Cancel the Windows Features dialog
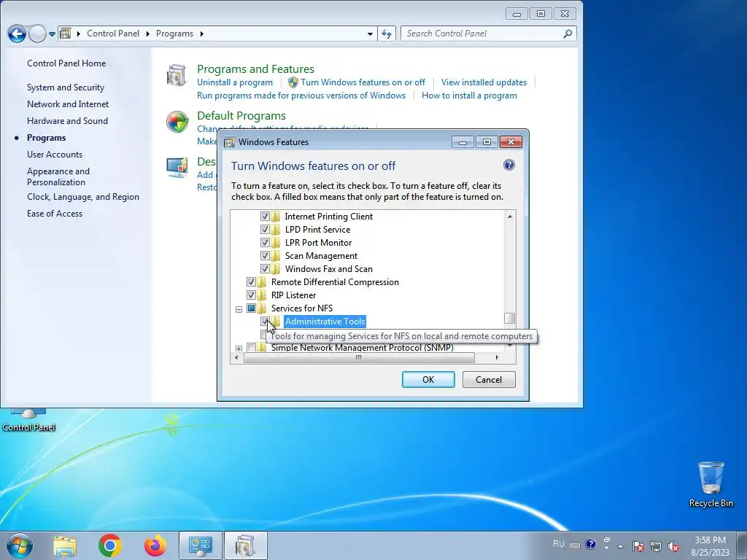The height and width of the screenshot is (560, 747). [x=489, y=379]
